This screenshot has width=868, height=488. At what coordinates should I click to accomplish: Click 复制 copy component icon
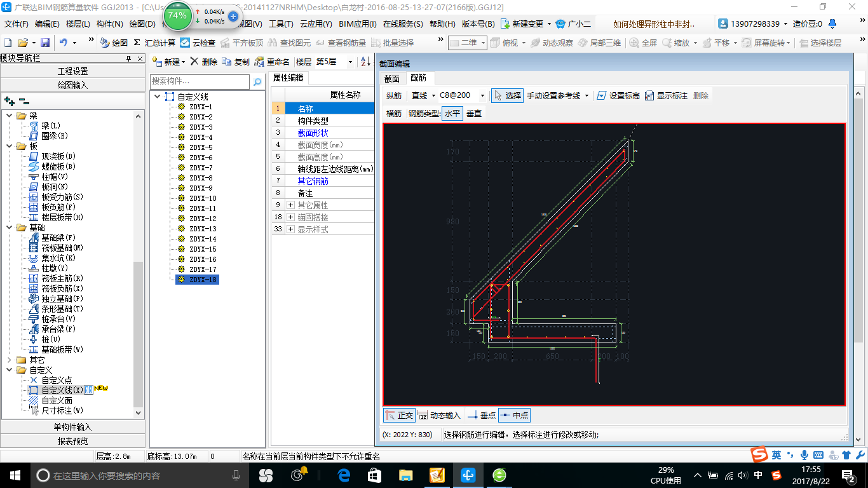pos(236,62)
